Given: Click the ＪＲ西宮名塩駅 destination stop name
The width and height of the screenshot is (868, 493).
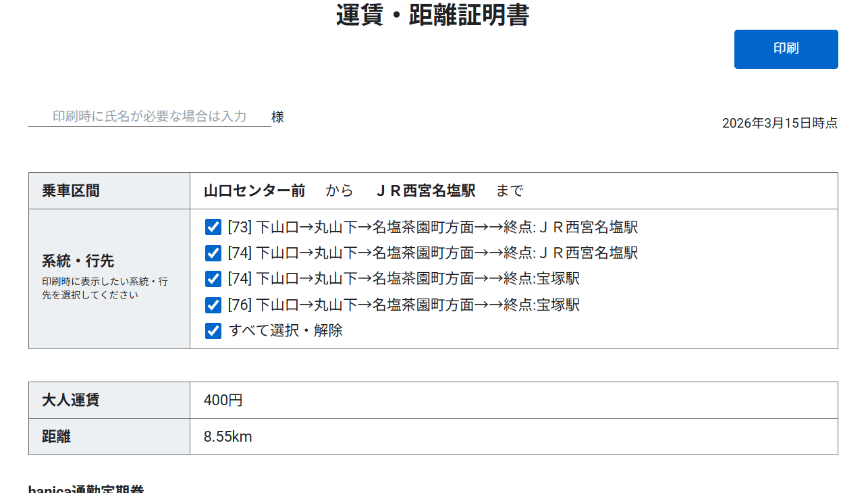Looking at the screenshot, I should (x=425, y=191).
